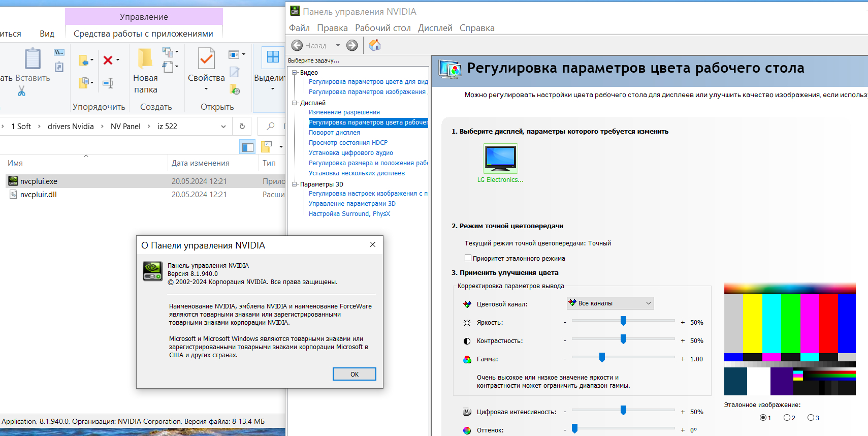This screenshot has height=436, width=868.
Task: Open the Рабочий стол menu
Action: click(x=383, y=28)
